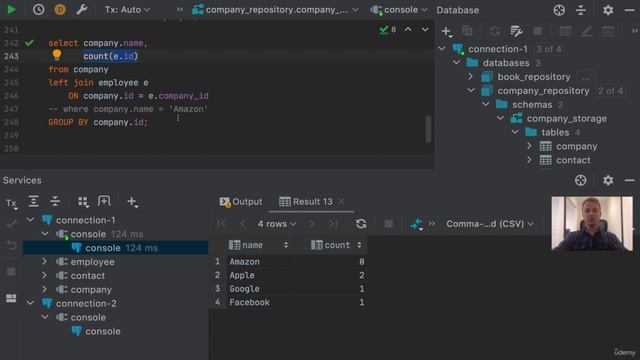Image resolution: width=640 pixels, height=360 pixels.
Task: Open Services panel gear settings
Action: (x=608, y=180)
